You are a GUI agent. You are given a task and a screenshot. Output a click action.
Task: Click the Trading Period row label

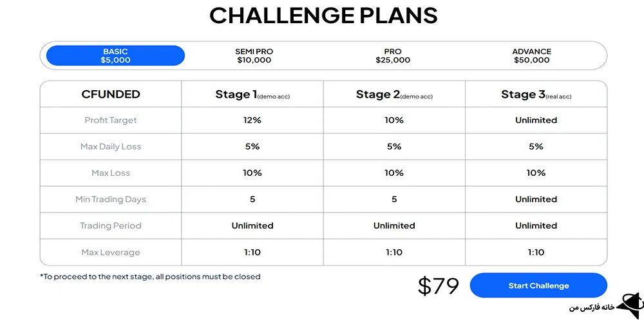[x=111, y=226]
